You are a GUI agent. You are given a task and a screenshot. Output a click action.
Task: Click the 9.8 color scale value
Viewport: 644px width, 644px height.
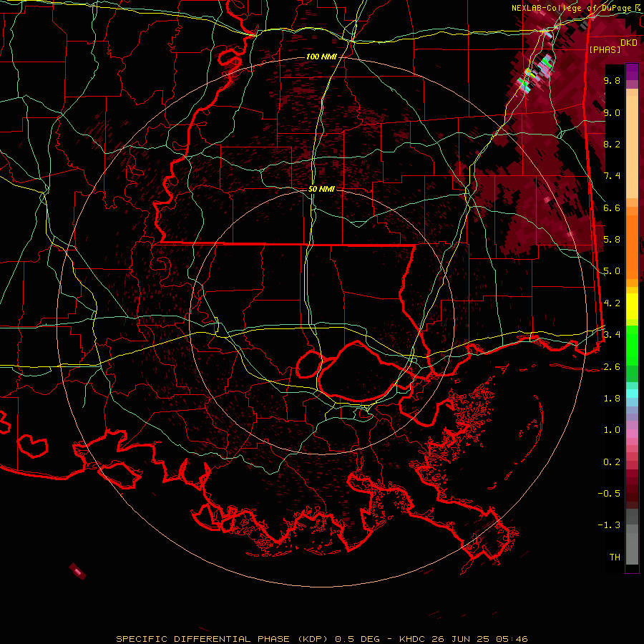[612, 81]
